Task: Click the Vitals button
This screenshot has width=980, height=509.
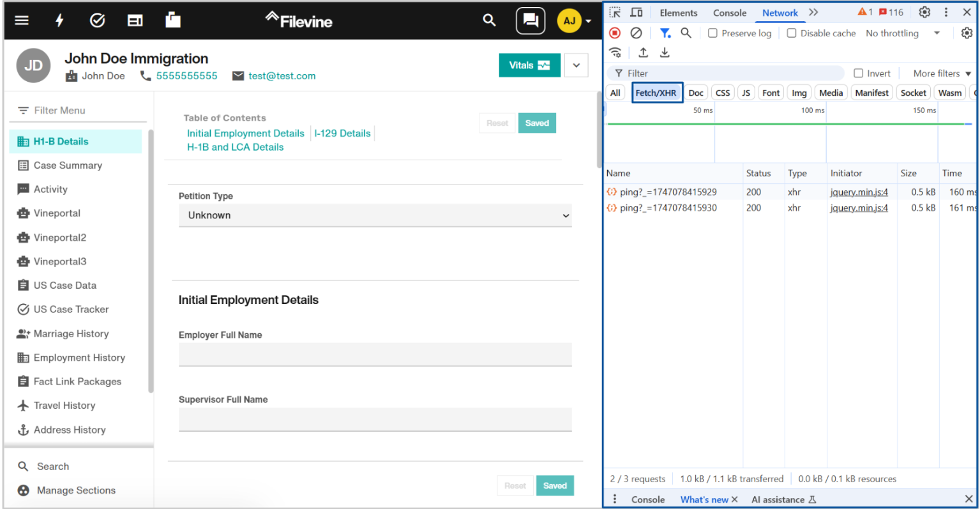Action: coord(529,65)
